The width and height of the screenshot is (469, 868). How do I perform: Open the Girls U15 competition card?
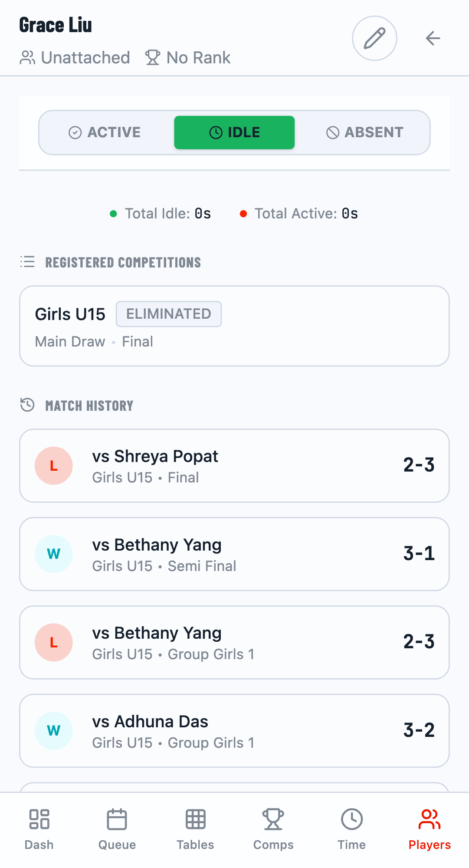(234, 326)
